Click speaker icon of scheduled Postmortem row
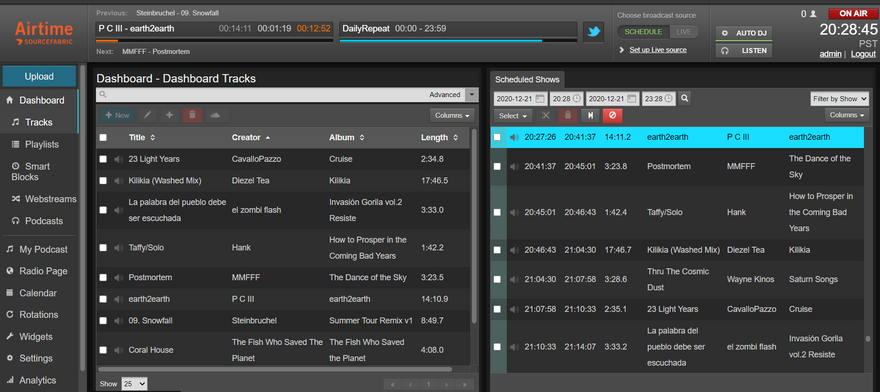This screenshot has width=880, height=392. point(514,167)
